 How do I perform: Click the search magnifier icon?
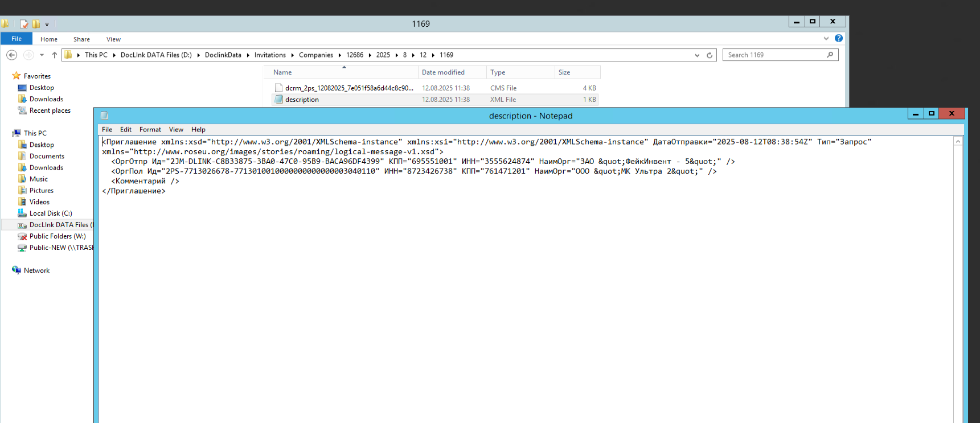click(x=830, y=55)
